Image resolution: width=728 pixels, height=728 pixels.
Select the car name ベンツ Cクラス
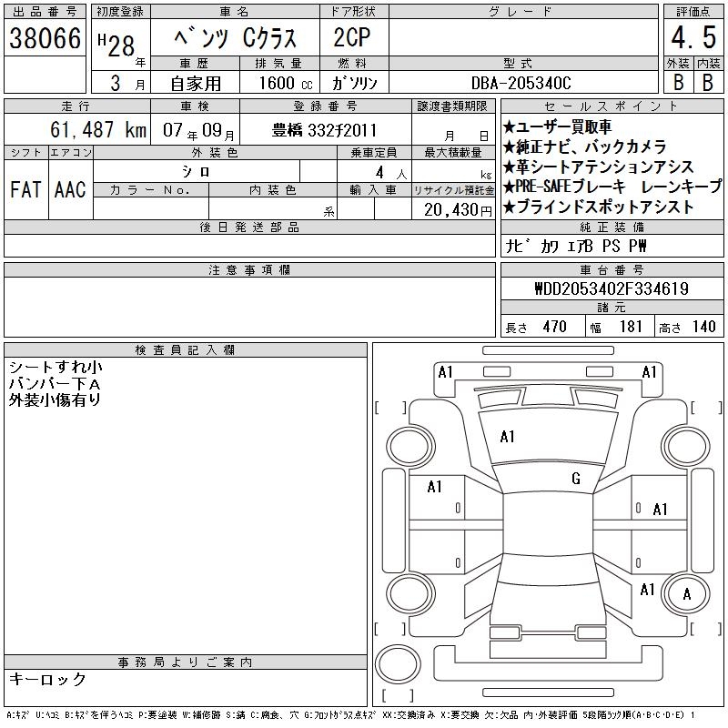point(235,37)
